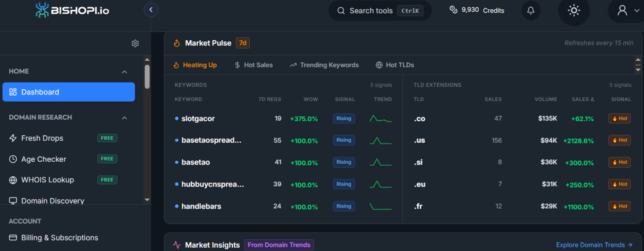
Task: Click the Fresh Drops lightning icon
Action: 13,138
